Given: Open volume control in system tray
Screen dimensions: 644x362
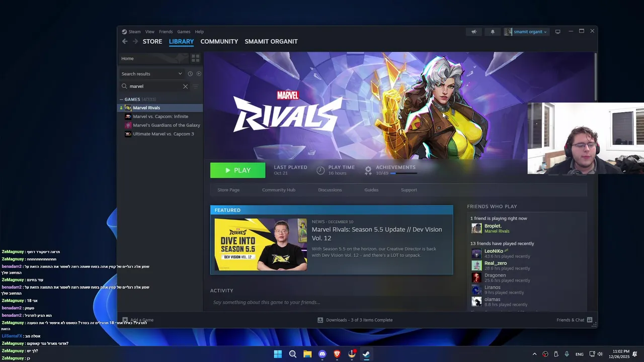Looking at the screenshot, I should click(x=600, y=354).
